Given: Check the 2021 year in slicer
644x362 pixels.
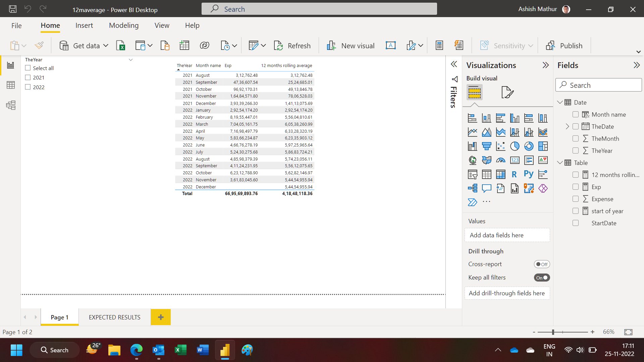Looking at the screenshot, I should click(28, 77).
